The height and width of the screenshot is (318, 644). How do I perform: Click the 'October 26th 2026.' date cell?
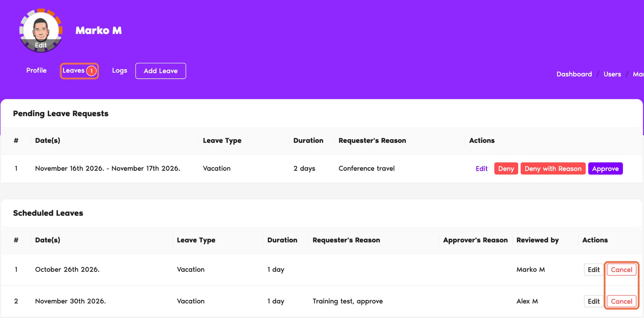tap(67, 270)
